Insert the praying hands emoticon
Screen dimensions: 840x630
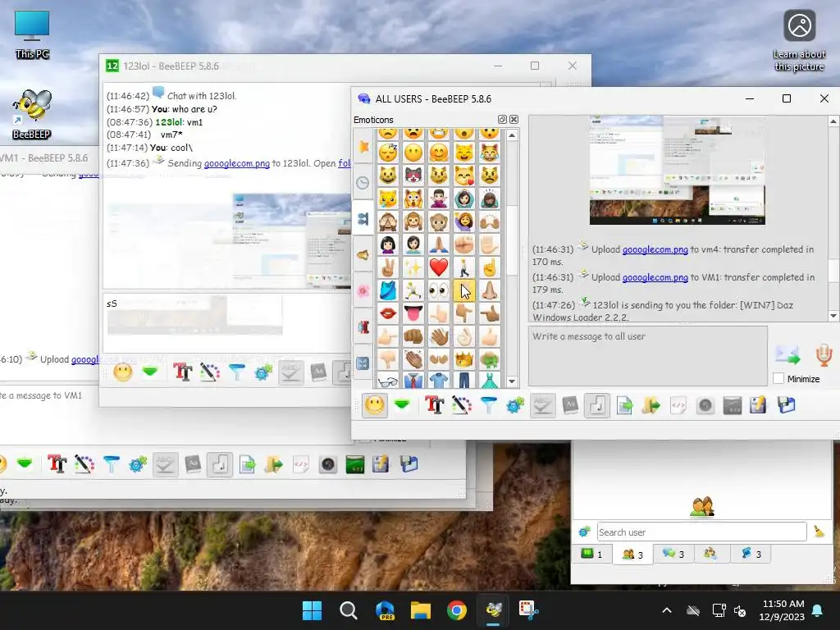(x=438, y=244)
